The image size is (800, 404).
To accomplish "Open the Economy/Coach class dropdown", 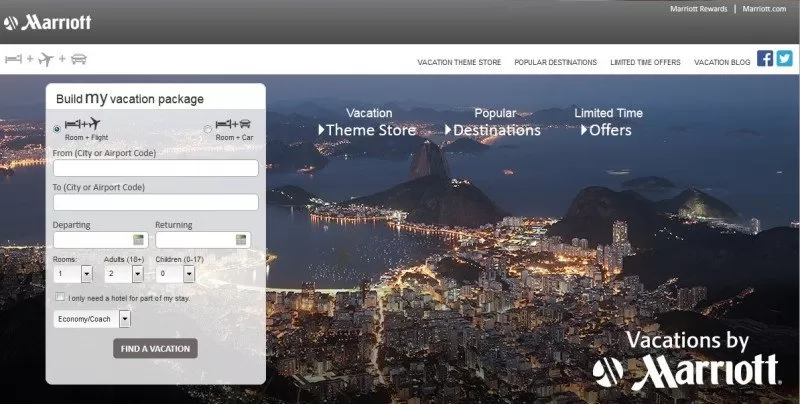I will click(92, 319).
